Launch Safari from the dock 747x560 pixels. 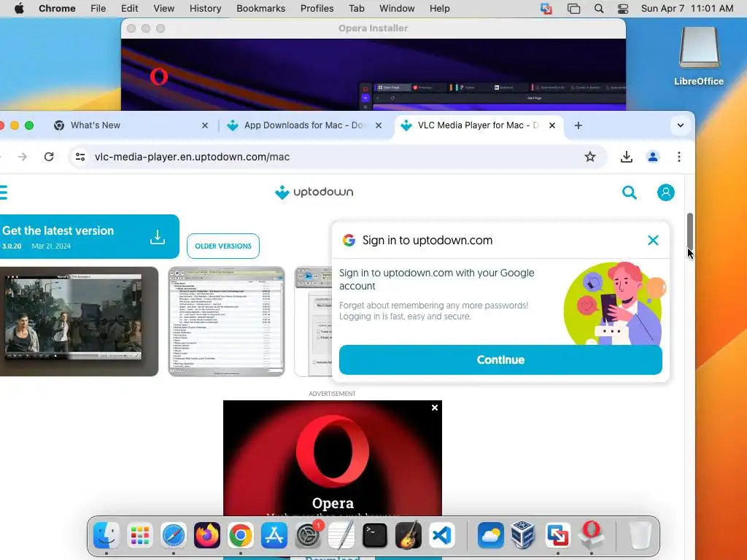173,535
